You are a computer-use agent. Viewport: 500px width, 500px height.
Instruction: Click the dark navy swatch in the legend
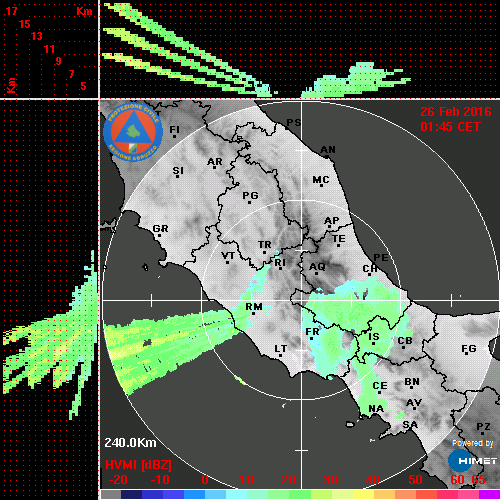[131, 494]
